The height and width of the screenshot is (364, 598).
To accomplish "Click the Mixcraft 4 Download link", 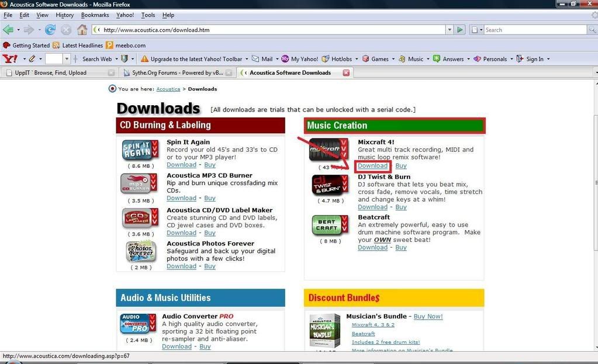I will click(372, 166).
